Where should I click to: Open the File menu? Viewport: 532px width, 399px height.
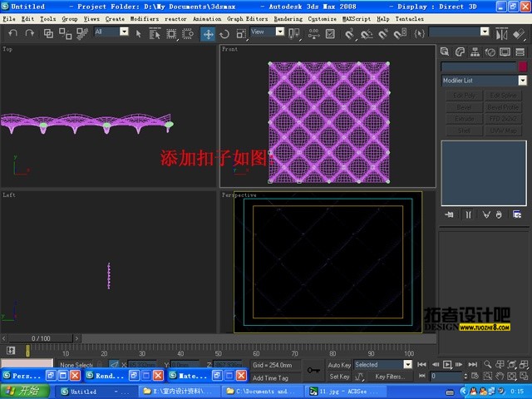tap(9, 19)
